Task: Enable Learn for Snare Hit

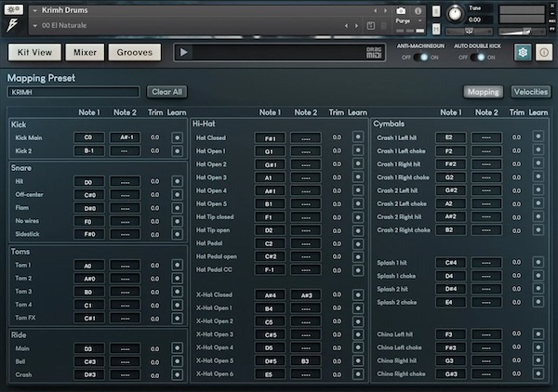Action: coord(177,181)
